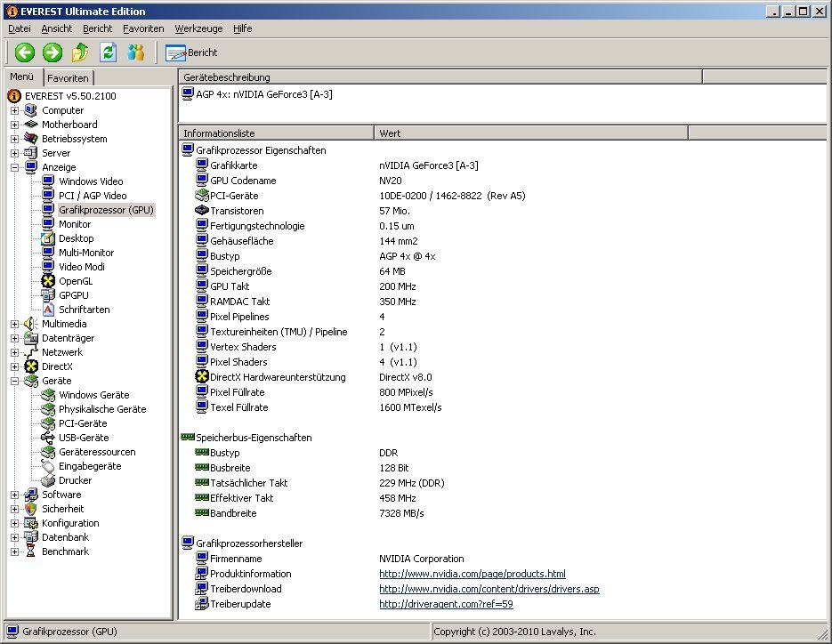Click the Computer icon in the tree

pos(31,110)
